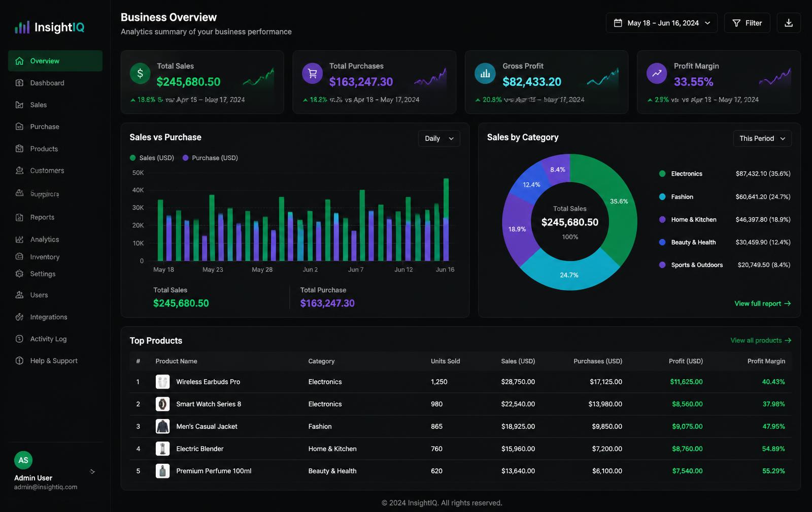Click the Analytics chart icon in sidebar
This screenshot has height=512, width=812.
tap(19, 239)
